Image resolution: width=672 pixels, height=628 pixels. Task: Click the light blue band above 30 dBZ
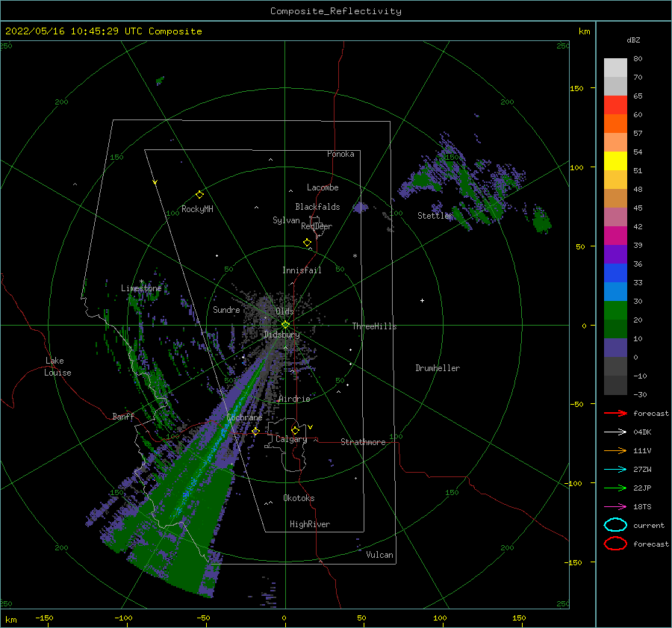(615, 291)
